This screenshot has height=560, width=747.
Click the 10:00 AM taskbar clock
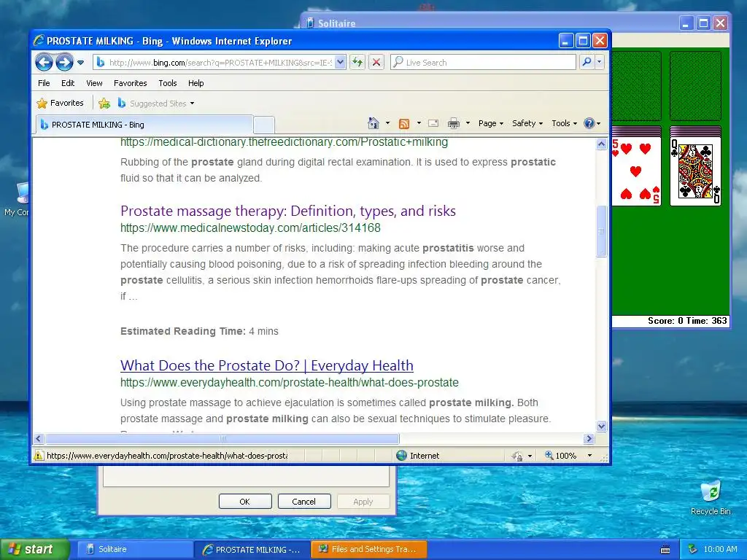[x=720, y=550]
